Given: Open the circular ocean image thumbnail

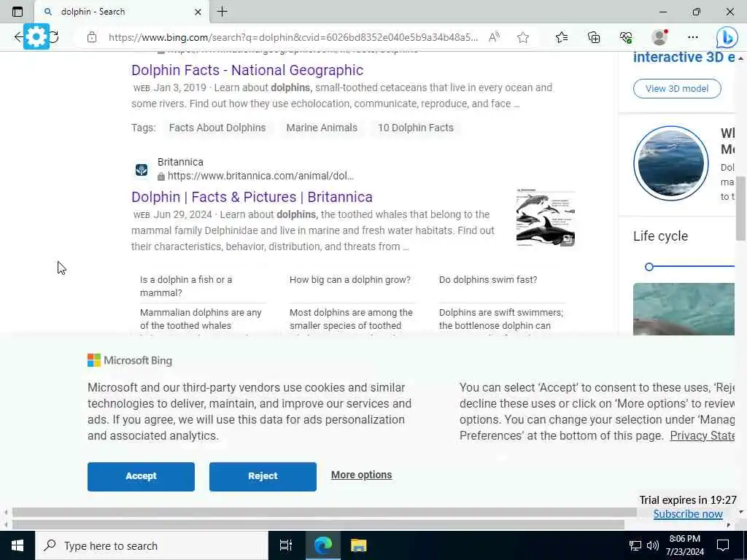Looking at the screenshot, I should 671,163.
